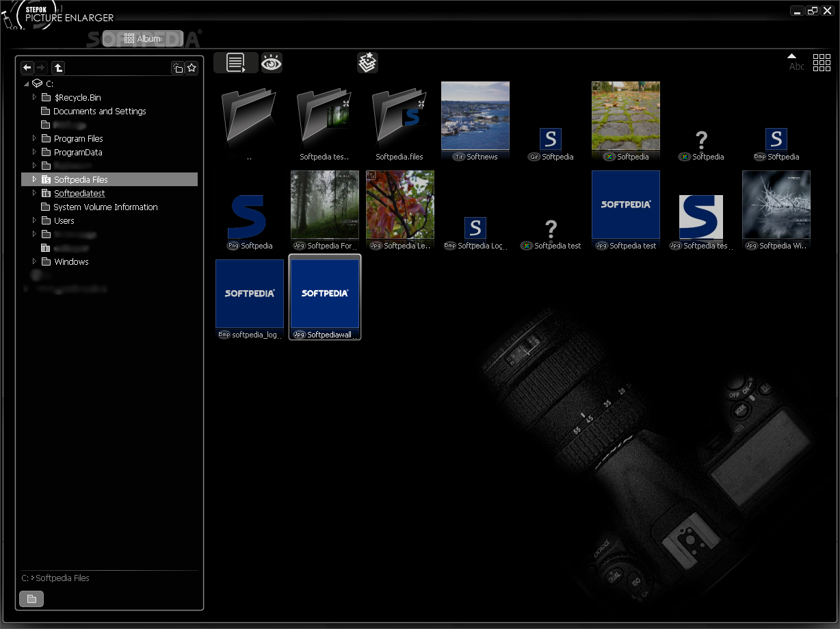This screenshot has width=840, height=629.
Task: Select the Album tab
Action: (142, 39)
